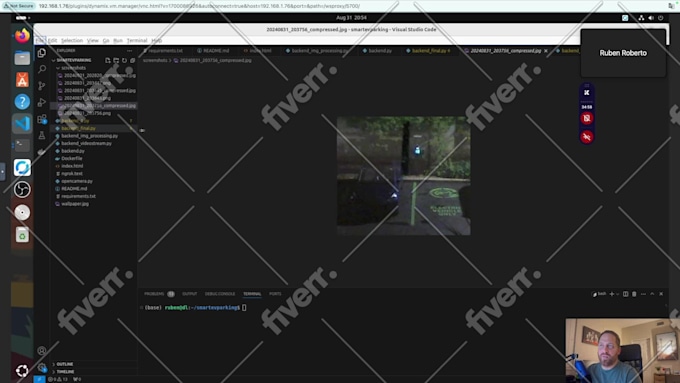Add a new terminal with the plus icon
This screenshot has height=383, width=680.
(611, 294)
